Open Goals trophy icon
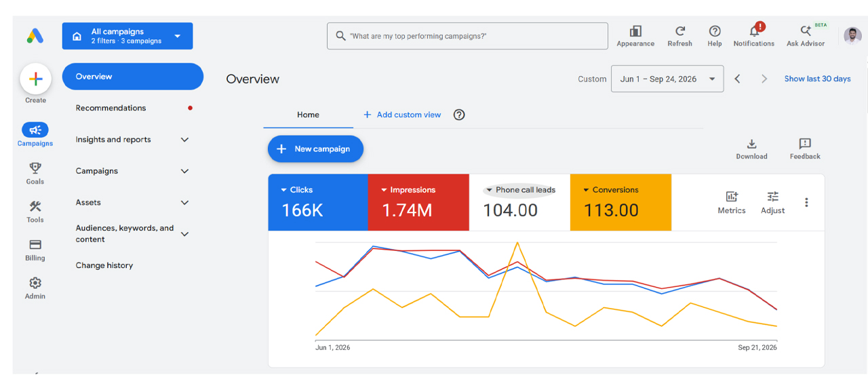This screenshot has width=868, height=388. click(35, 168)
